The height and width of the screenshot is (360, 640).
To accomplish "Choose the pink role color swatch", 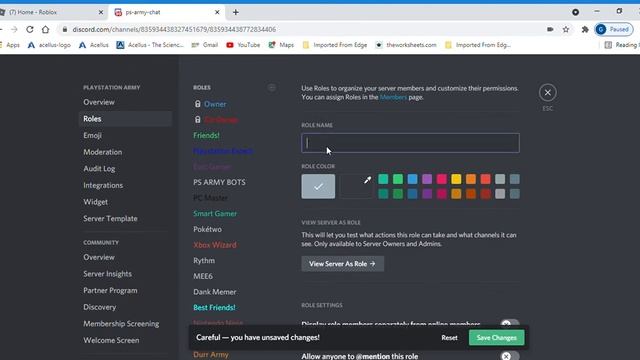I will click(x=442, y=179).
